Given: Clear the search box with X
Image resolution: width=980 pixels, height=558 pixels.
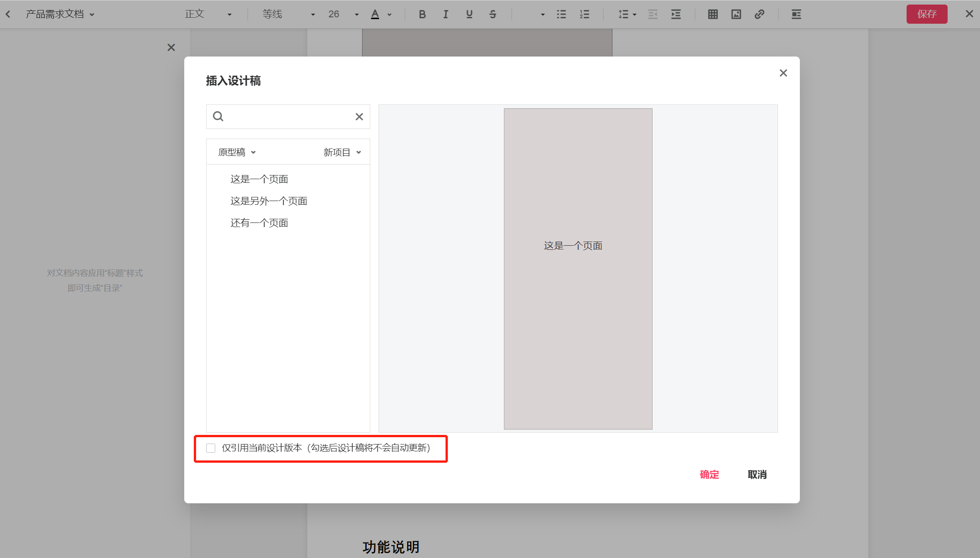Looking at the screenshot, I should [x=359, y=117].
